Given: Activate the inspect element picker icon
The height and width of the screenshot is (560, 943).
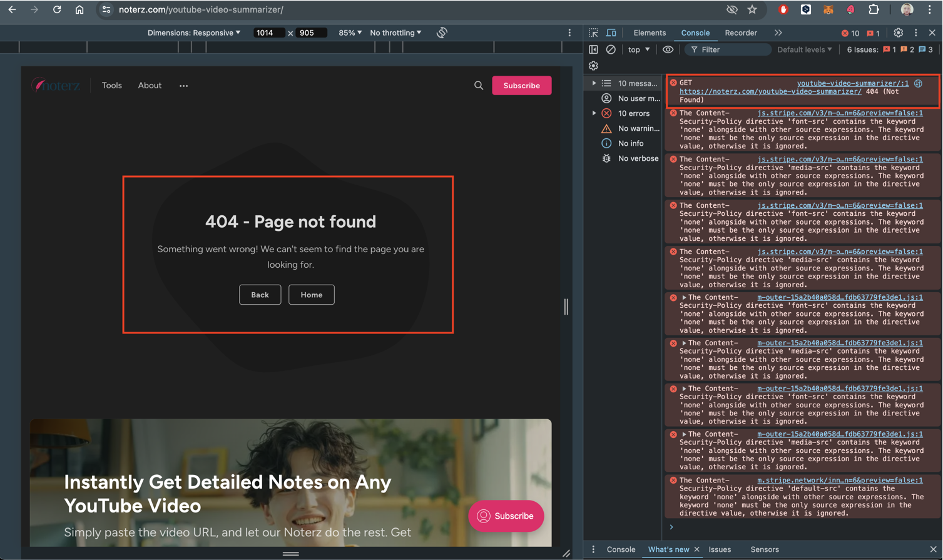Looking at the screenshot, I should [x=593, y=33].
